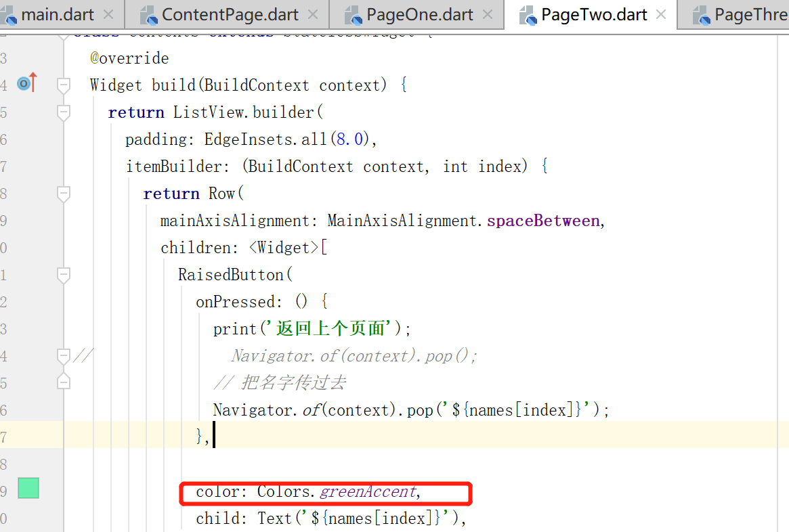Collapse the Widget build method fold marker
789x532 pixels.
[x=64, y=85]
